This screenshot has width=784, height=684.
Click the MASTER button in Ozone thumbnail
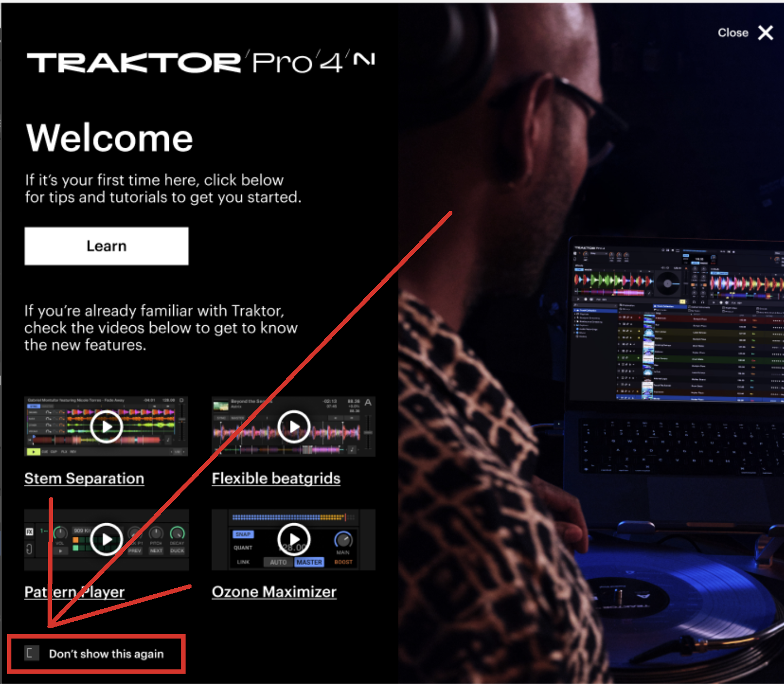pos(309,562)
